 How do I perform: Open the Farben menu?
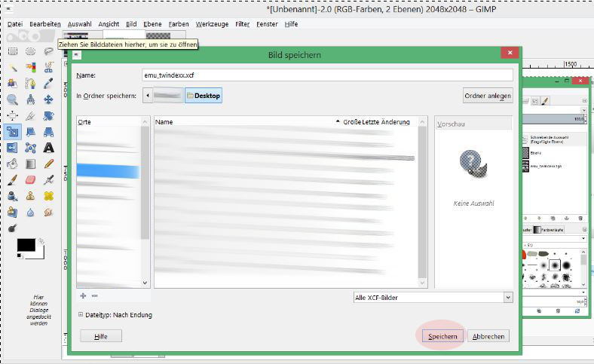tap(179, 24)
